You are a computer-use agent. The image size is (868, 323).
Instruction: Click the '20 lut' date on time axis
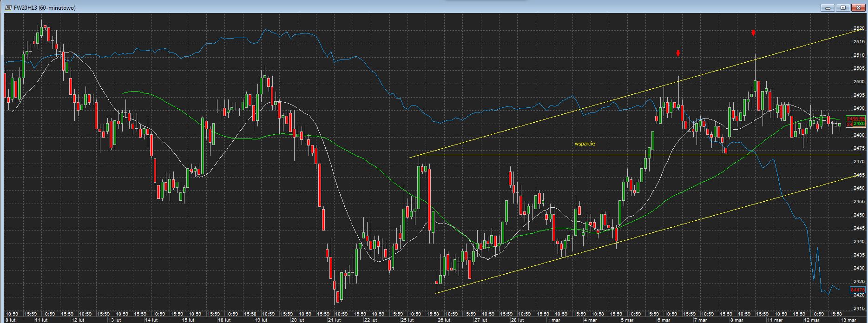click(297, 320)
